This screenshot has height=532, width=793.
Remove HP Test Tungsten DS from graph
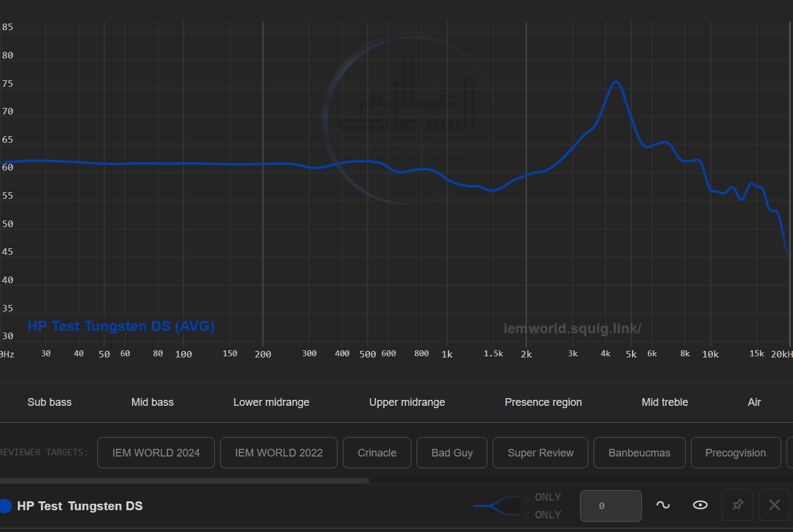tap(775, 505)
